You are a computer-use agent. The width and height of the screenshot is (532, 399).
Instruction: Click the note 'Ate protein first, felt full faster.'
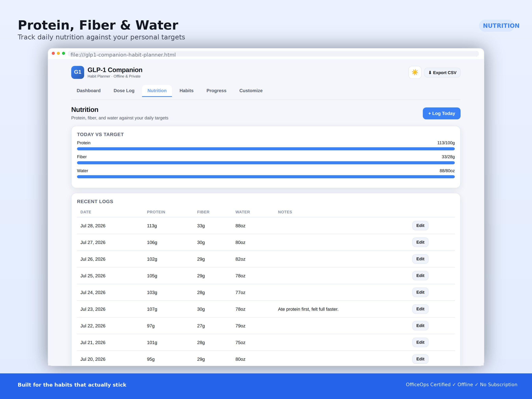(308, 309)
